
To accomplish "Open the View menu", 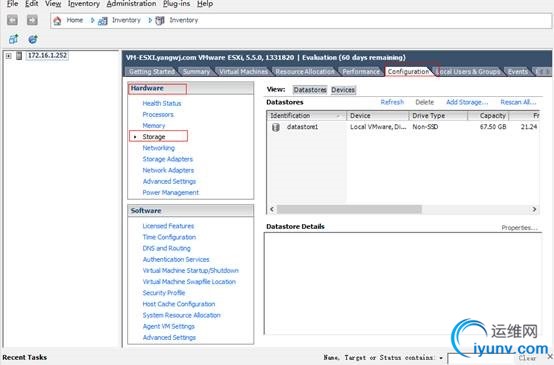I will click(x=53, y=4).
